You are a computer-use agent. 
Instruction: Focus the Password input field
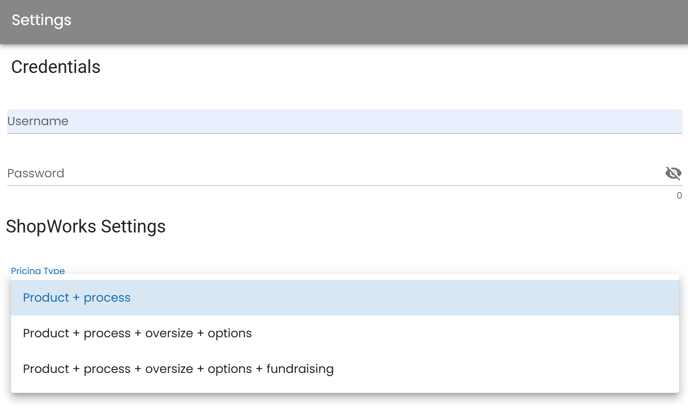[x=330, y=173]
